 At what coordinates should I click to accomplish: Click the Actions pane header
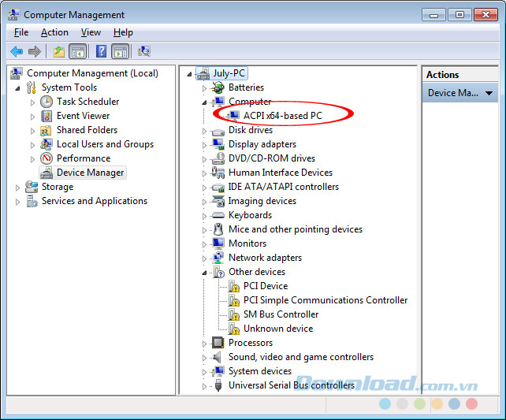460,75
